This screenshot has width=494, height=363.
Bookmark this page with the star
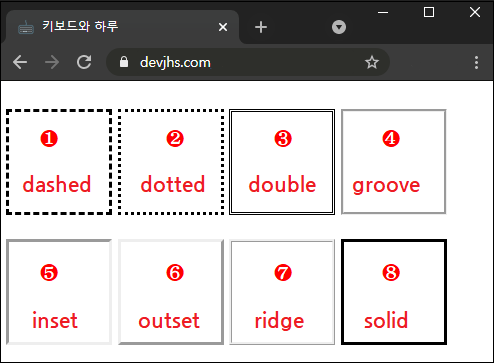372,62
